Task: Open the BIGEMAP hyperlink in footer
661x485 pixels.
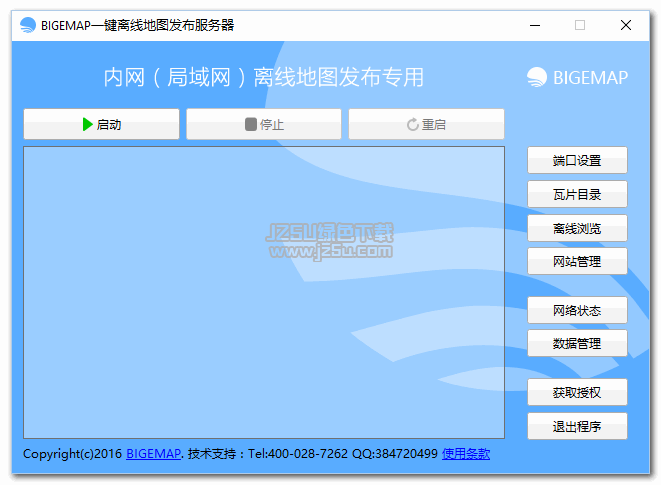Action: [x=153, y=454]
